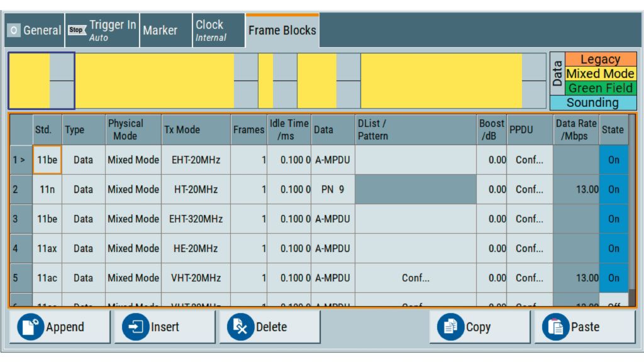644x362 pixels.
Task: Open PPDU Conf... for row 4 11ax
Action: tap(530, 248)
